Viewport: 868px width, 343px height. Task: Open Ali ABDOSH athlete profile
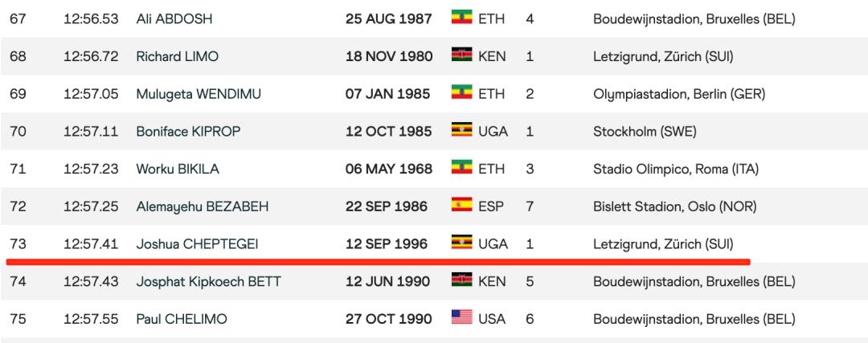(x=174, y=18)
